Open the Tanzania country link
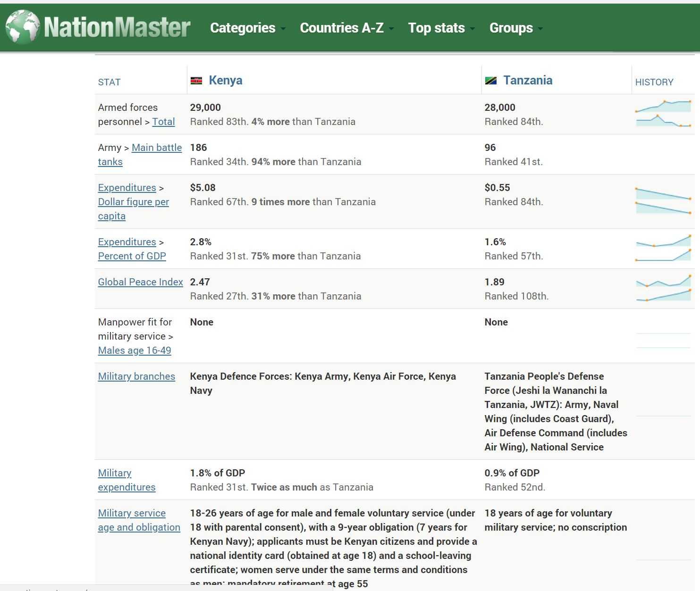The width and height of the screenshot is (700, 591). point(528,80)
